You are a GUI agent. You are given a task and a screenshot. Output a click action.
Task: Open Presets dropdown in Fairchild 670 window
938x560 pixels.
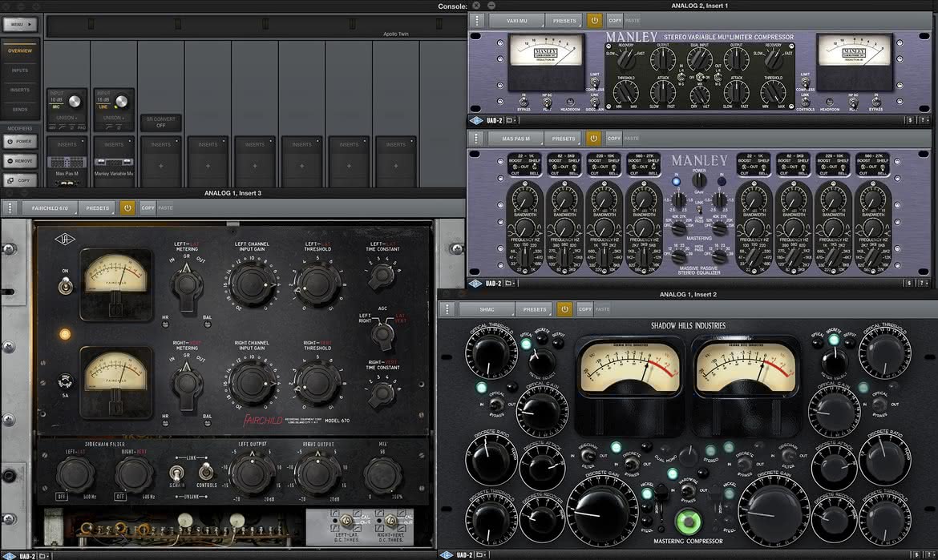pos(98,208)
